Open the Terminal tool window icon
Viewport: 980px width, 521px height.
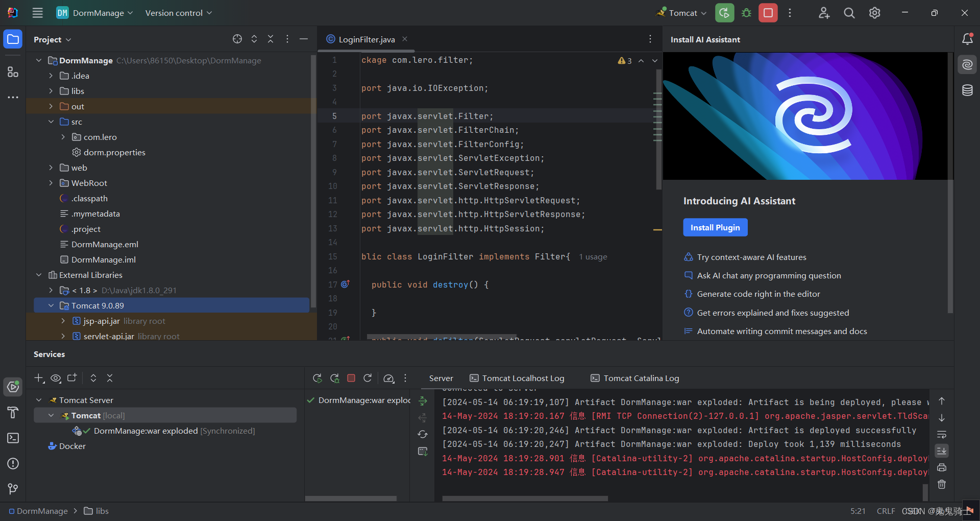[x=13, y=438]
